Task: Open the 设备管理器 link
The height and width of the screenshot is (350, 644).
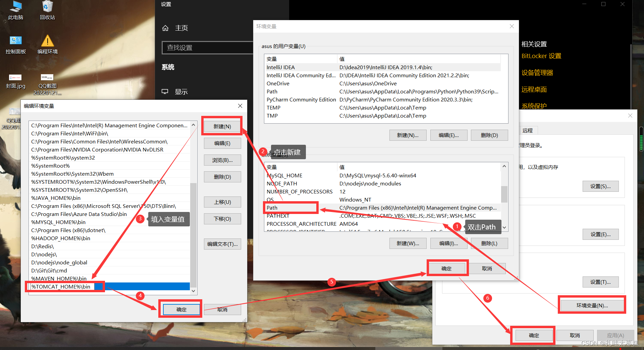Action: (537, 73)
